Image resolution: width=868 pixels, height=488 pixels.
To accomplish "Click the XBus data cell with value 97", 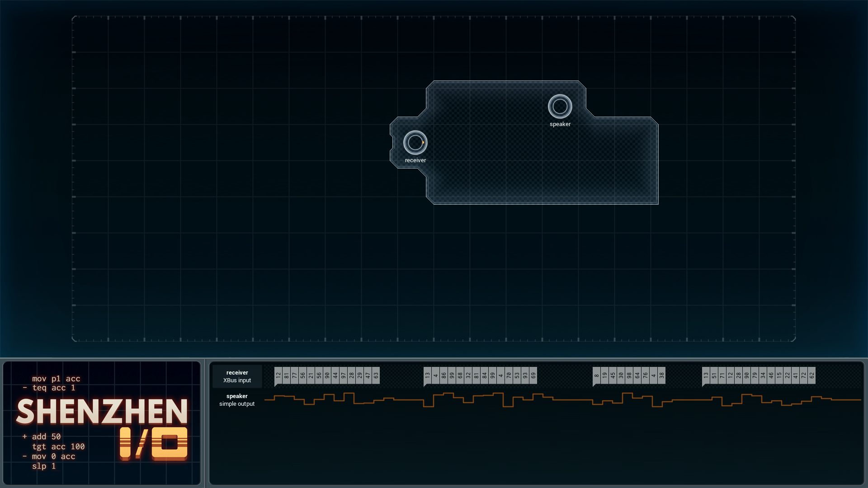I will coord(344,375).
